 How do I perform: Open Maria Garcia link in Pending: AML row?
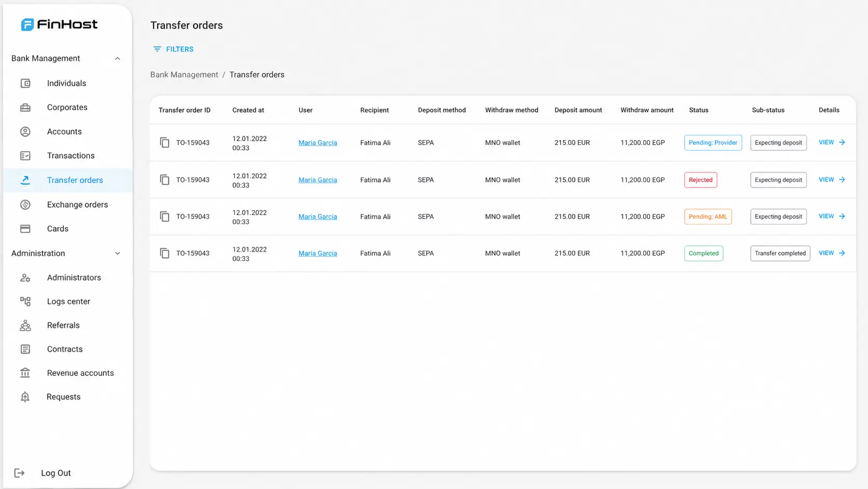click(x=318, y=217)
